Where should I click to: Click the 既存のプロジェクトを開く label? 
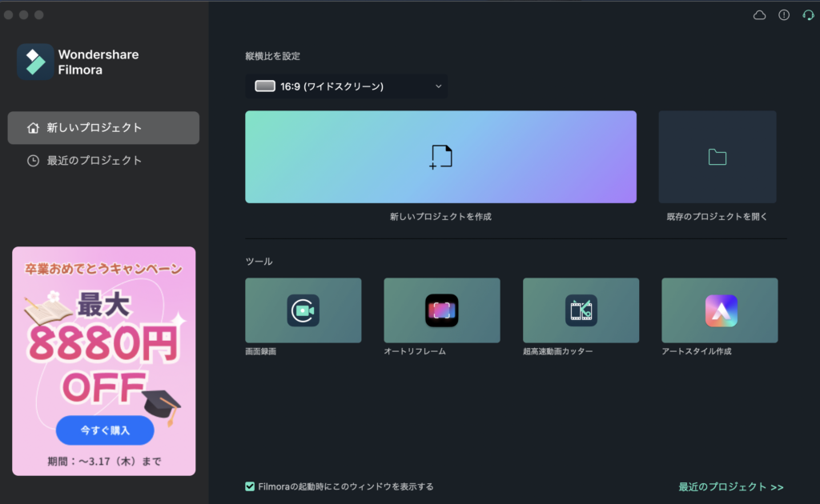717,216
